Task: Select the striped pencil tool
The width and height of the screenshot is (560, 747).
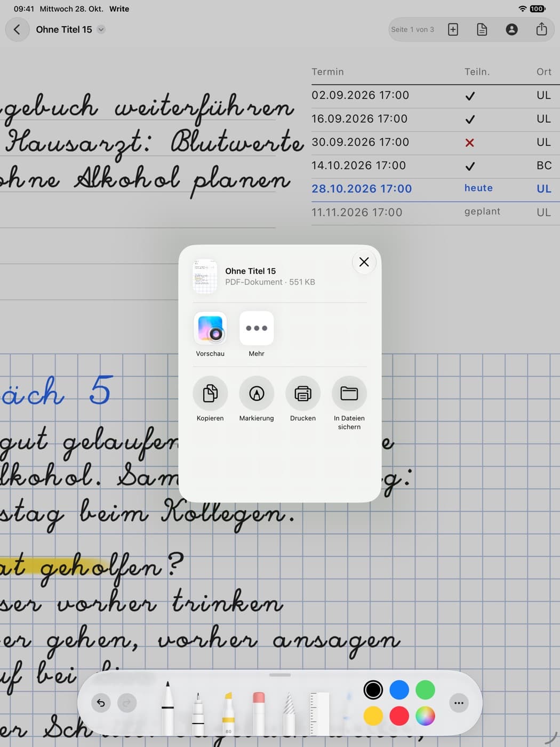Action: click(289, 713)
